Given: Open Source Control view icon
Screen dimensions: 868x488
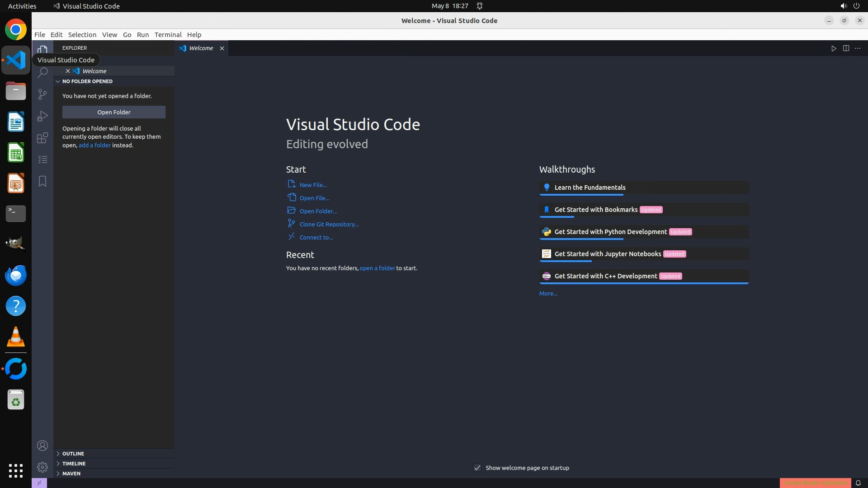Looking at the screenshot, I should pos(42,94).
